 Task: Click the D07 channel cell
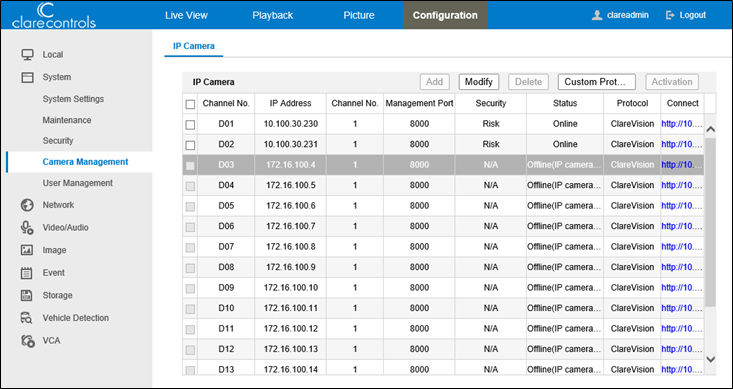pyautogui.click(x=226, y=246)
